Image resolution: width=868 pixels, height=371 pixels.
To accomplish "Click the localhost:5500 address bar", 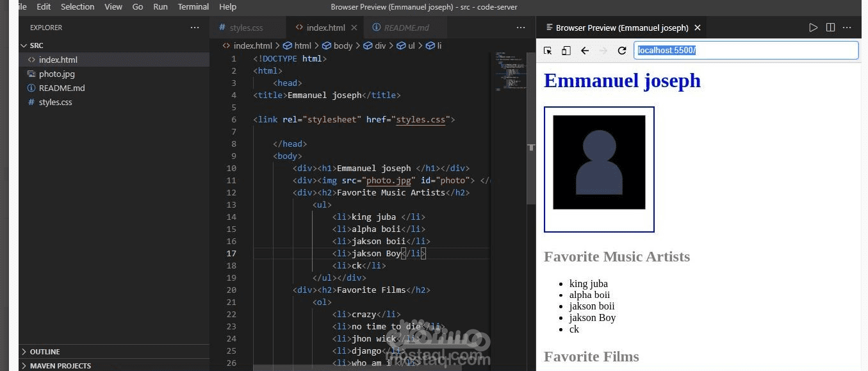I will coord(746,51).
